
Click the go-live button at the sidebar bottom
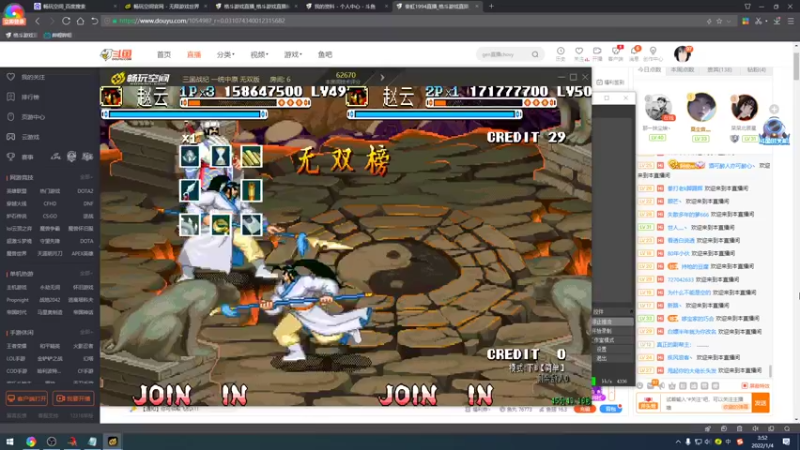73,398
